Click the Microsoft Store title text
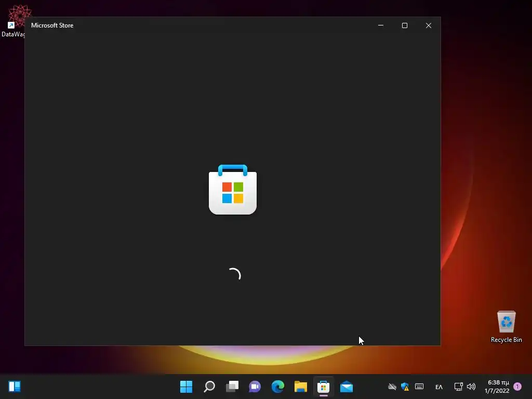This screenshot has height=399, width=532. click(52, 25)
